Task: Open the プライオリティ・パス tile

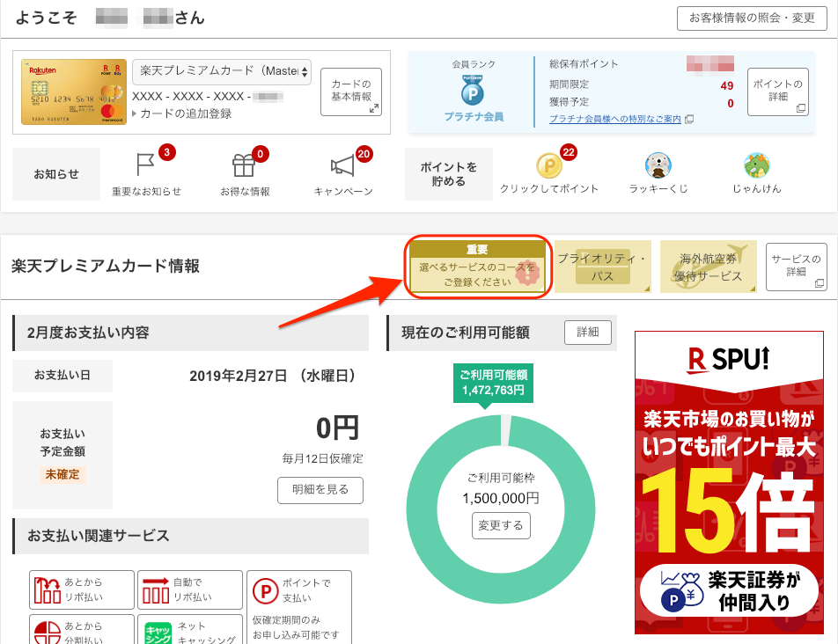Action: [602, 267]
